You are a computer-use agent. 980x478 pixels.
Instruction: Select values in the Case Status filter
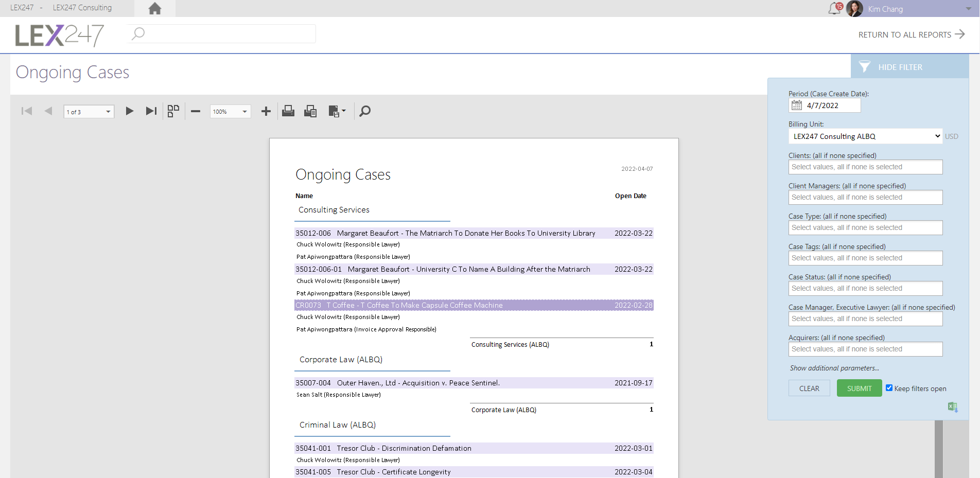tap(865, 289)
